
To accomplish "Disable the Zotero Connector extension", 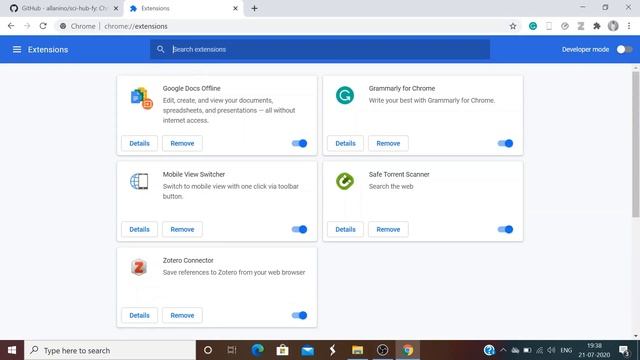I will 299,316.
